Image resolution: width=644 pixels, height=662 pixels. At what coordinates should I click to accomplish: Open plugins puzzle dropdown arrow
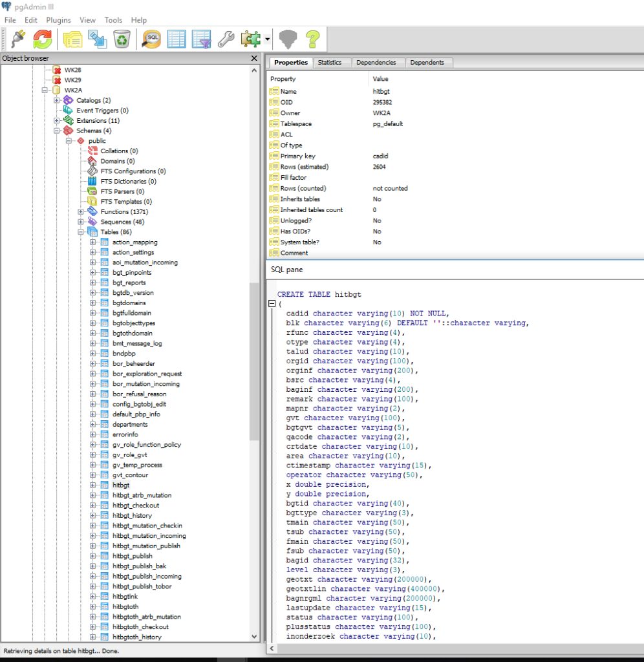pyautogui.click(x=267, y=39)
